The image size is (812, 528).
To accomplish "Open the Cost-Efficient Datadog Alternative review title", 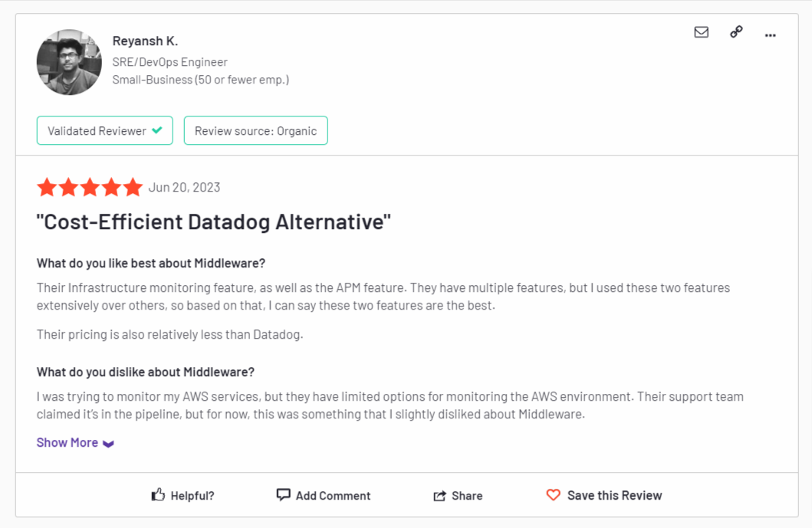I will 214,222.
